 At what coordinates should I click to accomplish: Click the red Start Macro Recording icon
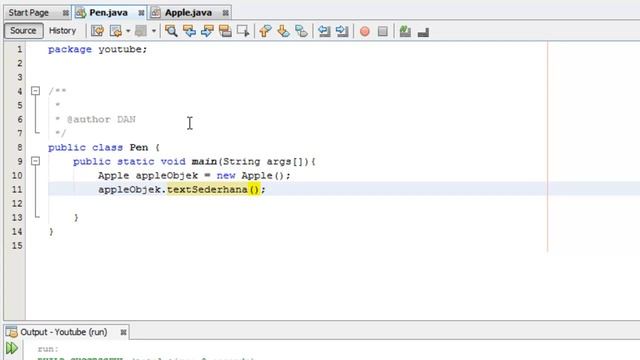pos(365,31)
